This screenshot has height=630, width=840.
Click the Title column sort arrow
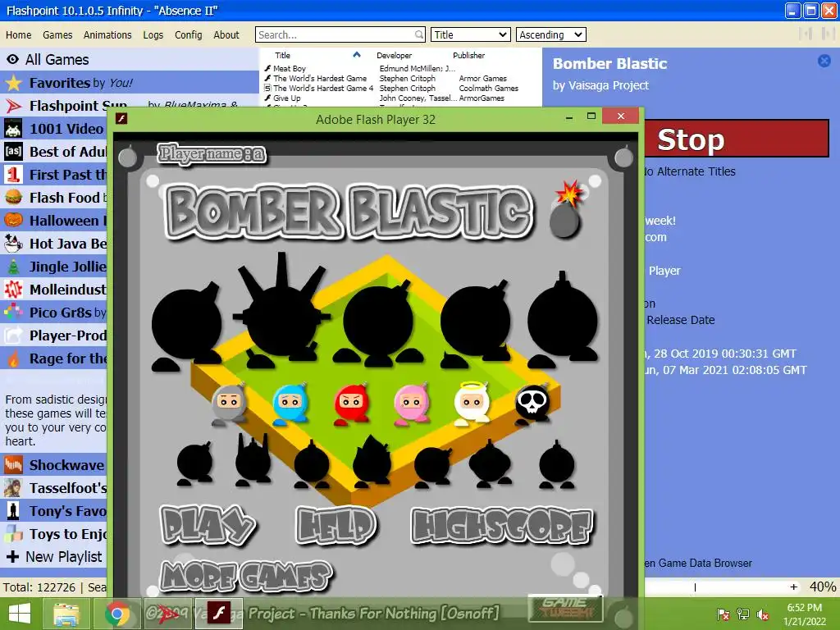357,55
